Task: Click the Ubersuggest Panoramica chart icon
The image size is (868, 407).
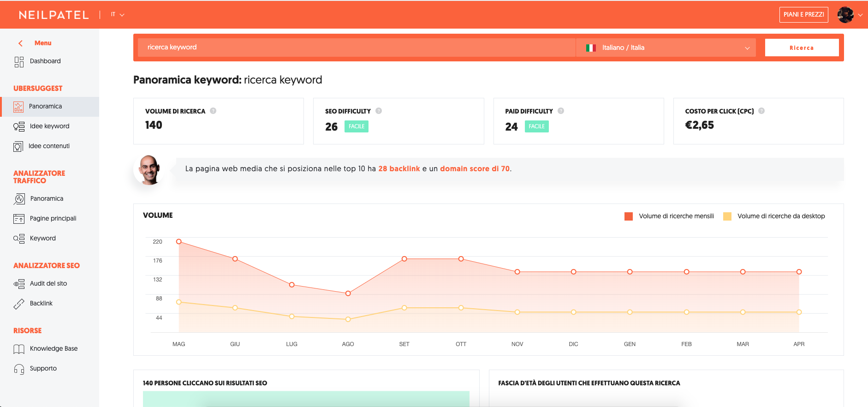Action: [x=18, y=107]
